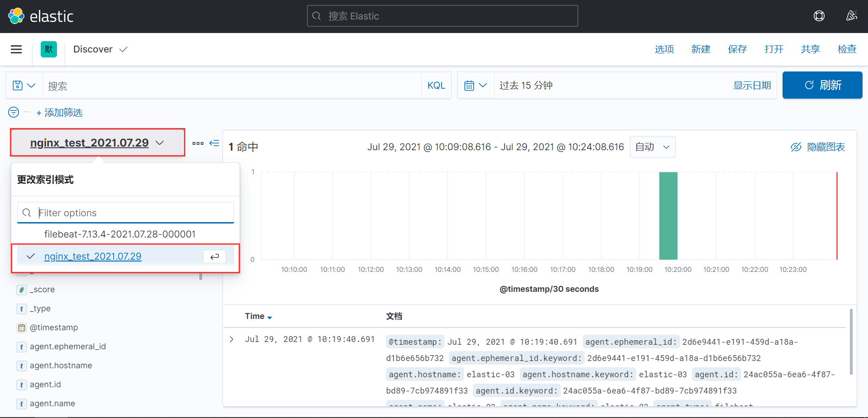Image resolution: width=868 pixels, height=418 pixels.
Task: Click 保存 in top menu
Action: point(737,49)
